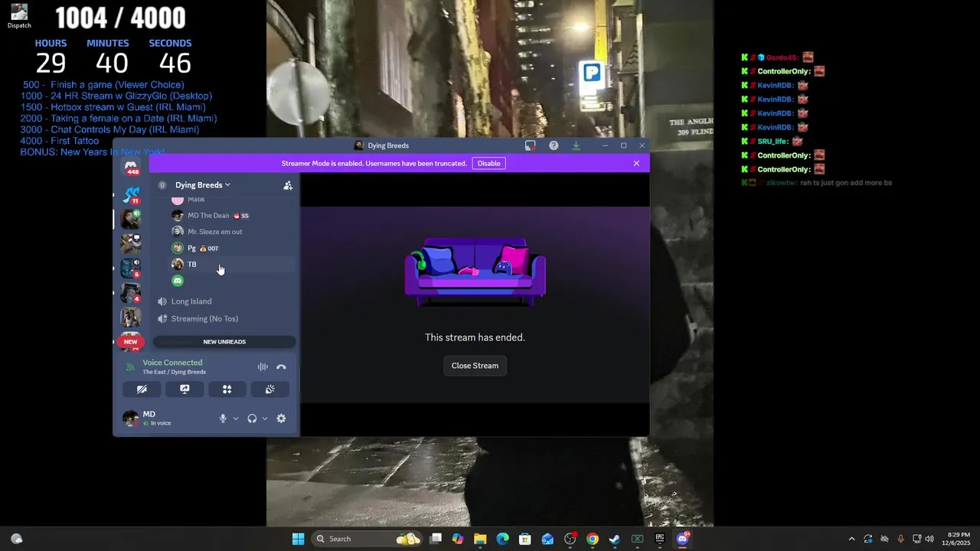Open the Activities launcher button
Image resolution: width=980 pixels, height=551 pixels.
click(227, 390)
